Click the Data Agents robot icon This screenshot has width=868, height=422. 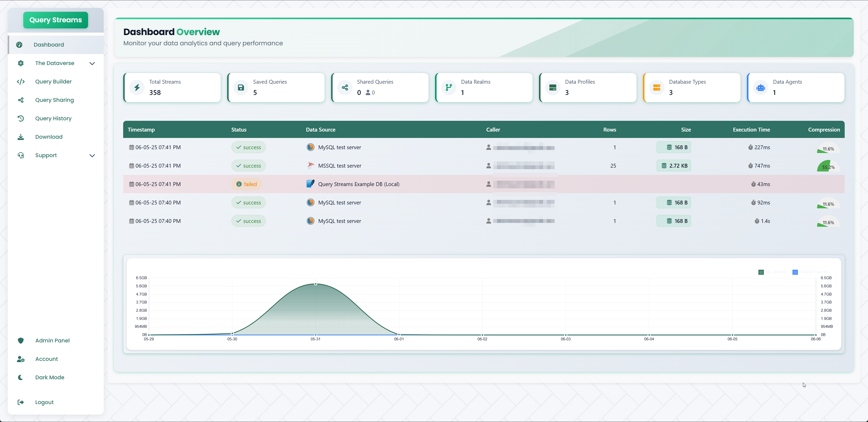(760, 88)
